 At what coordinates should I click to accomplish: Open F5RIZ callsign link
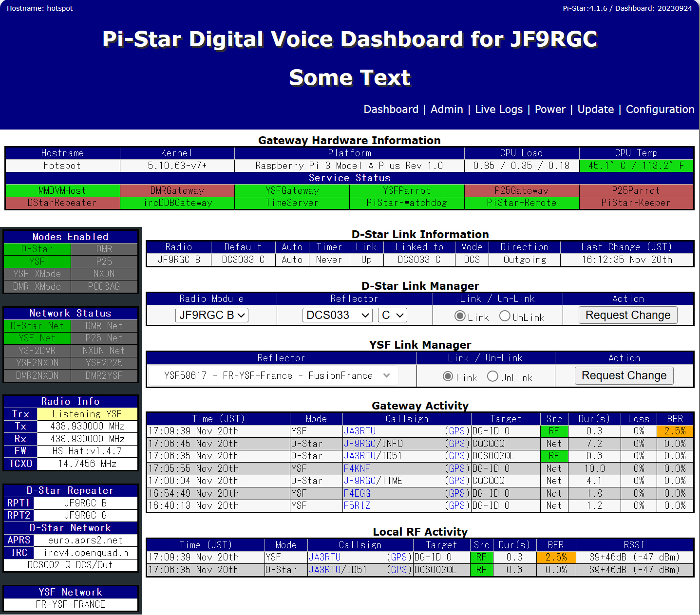(357, 505)
